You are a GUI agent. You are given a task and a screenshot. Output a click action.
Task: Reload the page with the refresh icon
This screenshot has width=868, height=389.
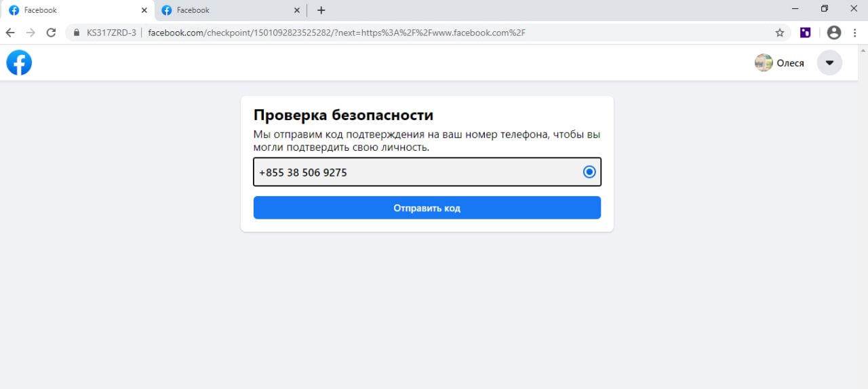coord(51,33)
